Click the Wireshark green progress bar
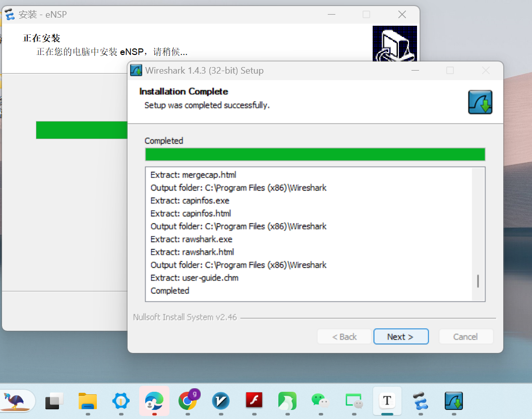Screen dimensions: 532x419 click(315, 154)
